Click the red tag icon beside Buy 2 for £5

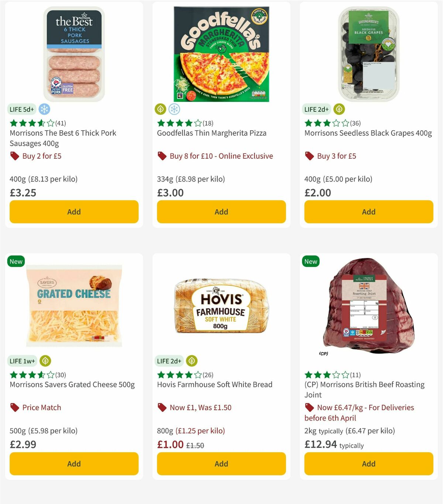[x=15, y=156]
